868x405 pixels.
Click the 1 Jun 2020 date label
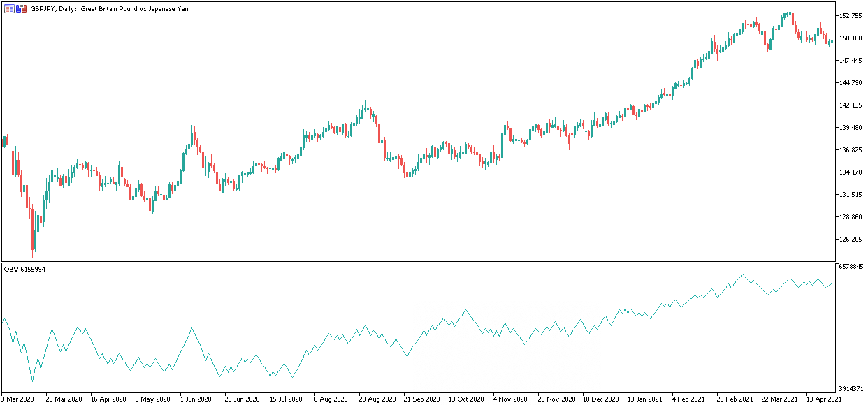point(196,399)
